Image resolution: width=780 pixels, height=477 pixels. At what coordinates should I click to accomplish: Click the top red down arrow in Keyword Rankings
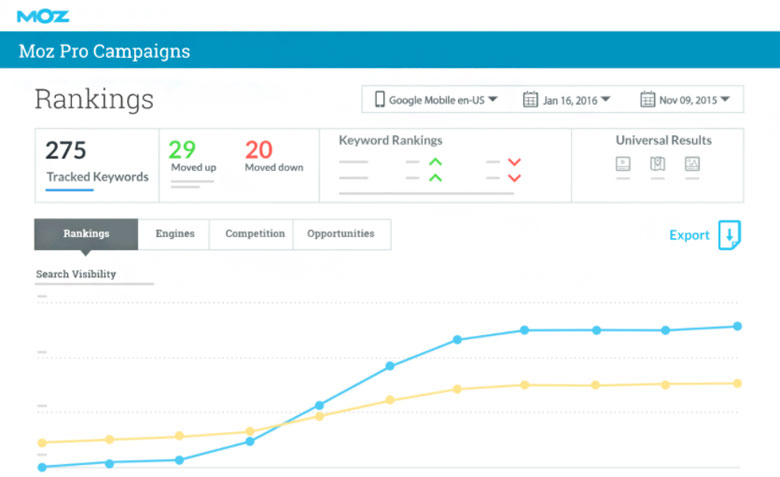[x=514, y=162]
